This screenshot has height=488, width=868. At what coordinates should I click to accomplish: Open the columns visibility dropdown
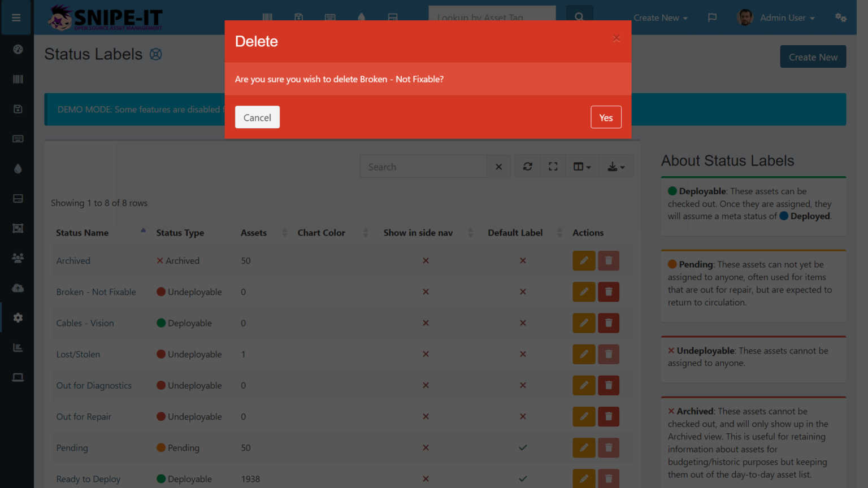[x=581, y=165]
